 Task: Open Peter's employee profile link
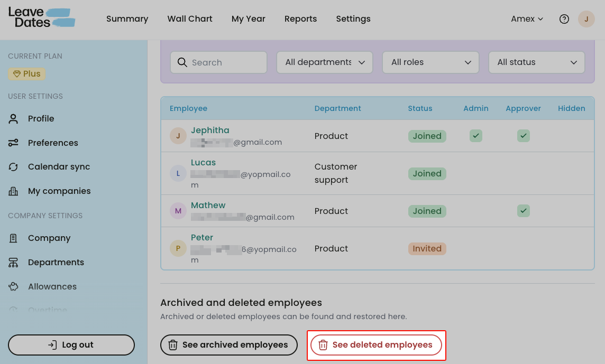[x=202, y=237]
